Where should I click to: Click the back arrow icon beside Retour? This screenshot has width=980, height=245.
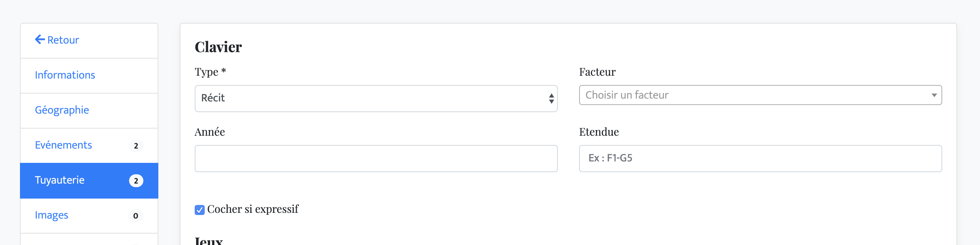[x=40, y=40]
